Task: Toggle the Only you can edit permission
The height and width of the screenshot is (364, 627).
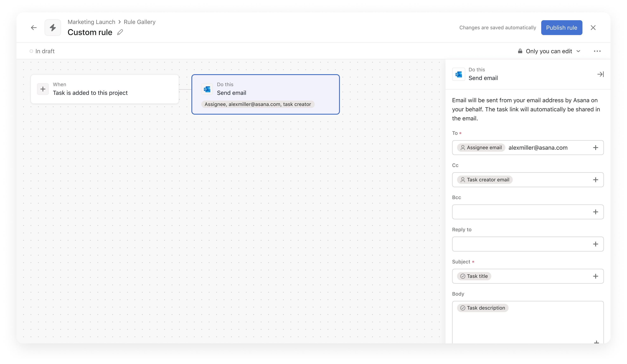Action: 548,51
